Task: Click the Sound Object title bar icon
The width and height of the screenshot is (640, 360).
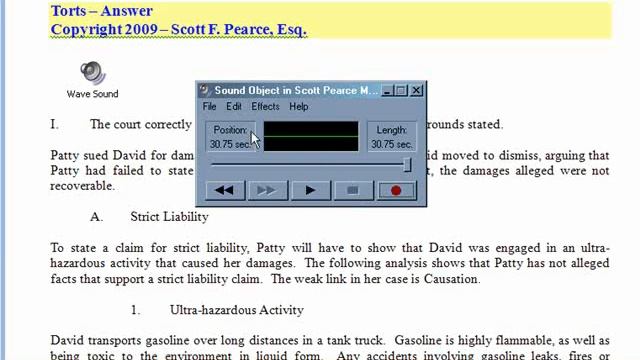Action: coord(205,90)
